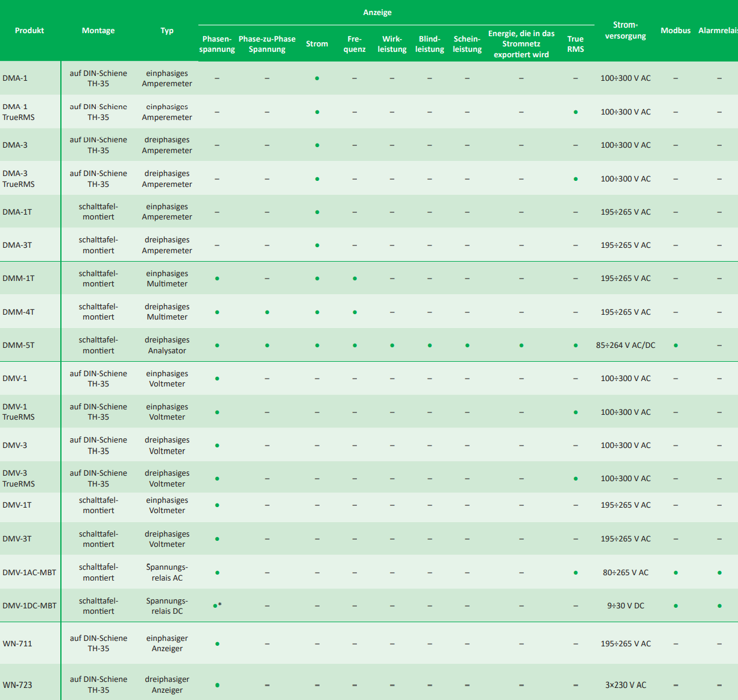
Task: Click the Alarmrelais dot in DMV-1DC-MBT row
Action: click(x=719, y=606)
